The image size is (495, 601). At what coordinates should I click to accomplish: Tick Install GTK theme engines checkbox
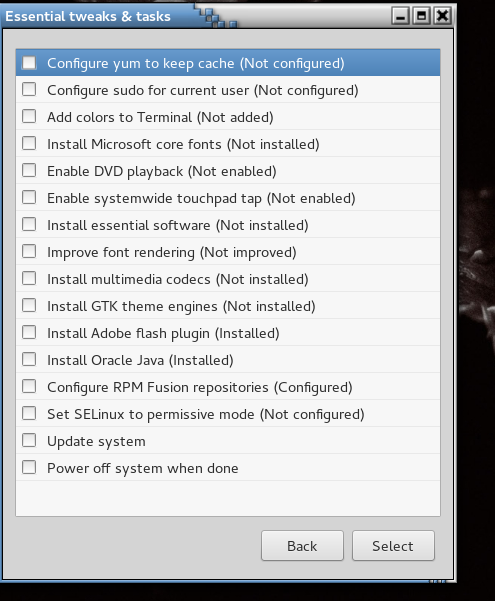29,305
